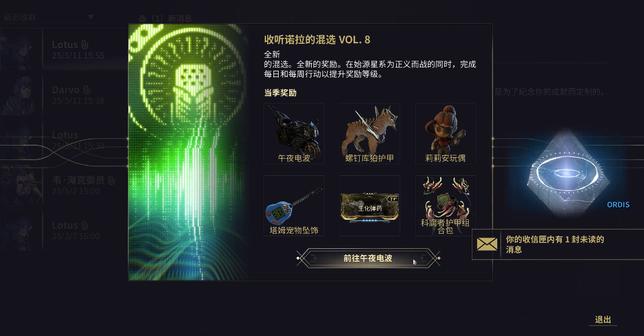This screenshot has width=644, height=336.
Task: Select the 螺钉库狛护甲 kubrow armor icon
Action: click(369, 133)
